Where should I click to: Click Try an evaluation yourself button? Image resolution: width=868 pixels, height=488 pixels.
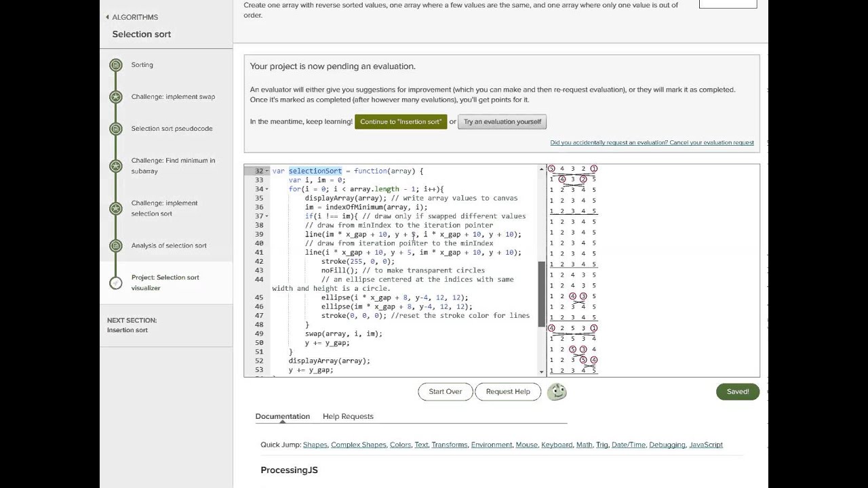502,122
